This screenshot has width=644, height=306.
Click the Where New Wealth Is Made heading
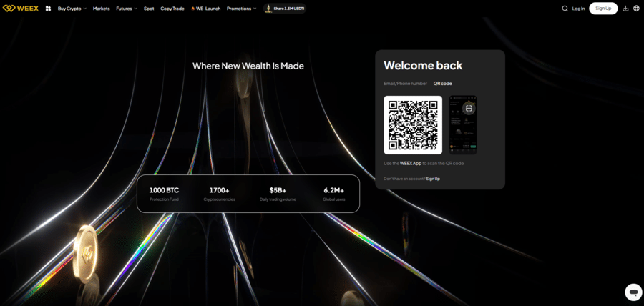click(248, 66)
